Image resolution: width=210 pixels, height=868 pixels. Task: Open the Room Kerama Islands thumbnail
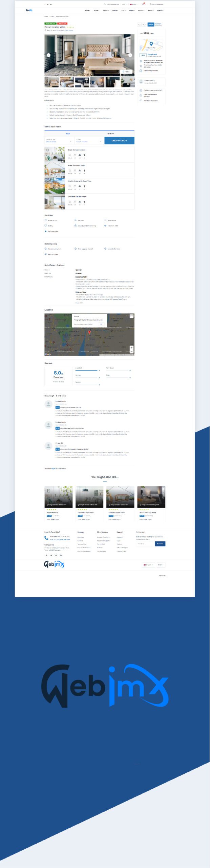click(55, 155)
